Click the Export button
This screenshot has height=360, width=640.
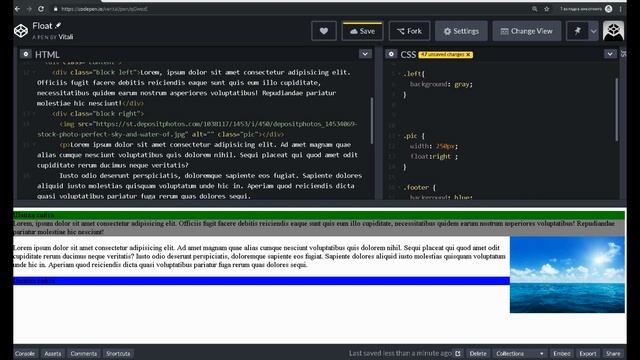point(588,353)
